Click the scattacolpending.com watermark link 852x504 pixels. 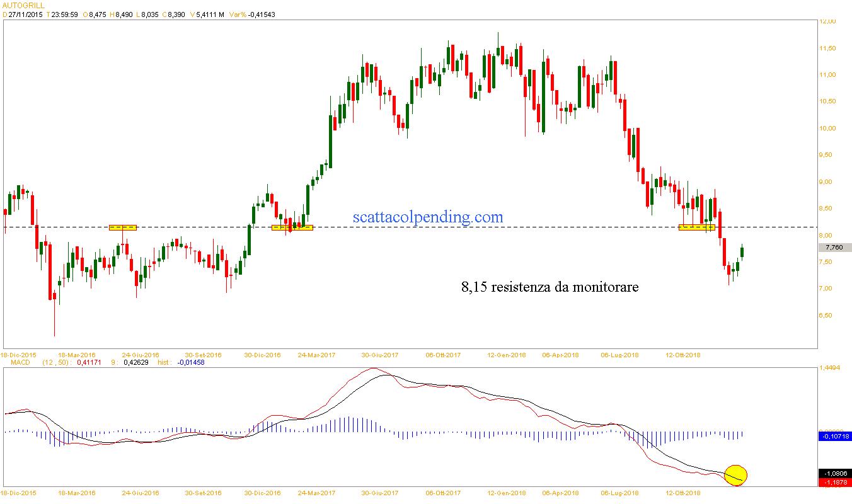(x=428, y=217)
